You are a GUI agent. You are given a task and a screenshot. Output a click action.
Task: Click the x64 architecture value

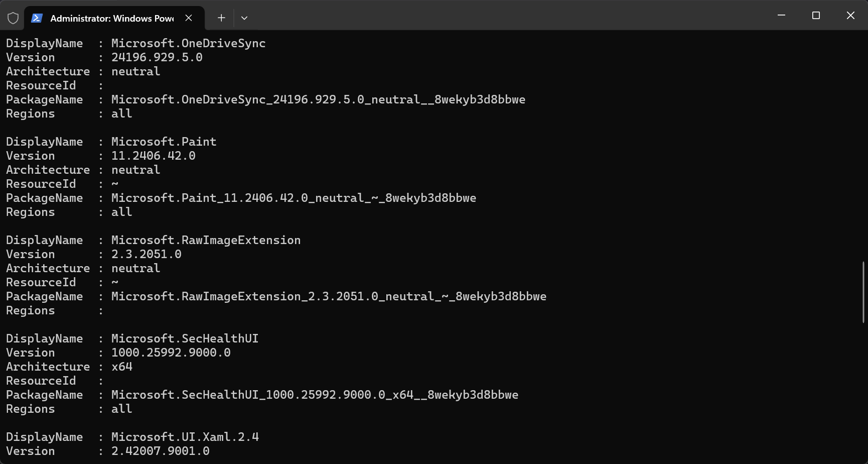pos(122,367)
